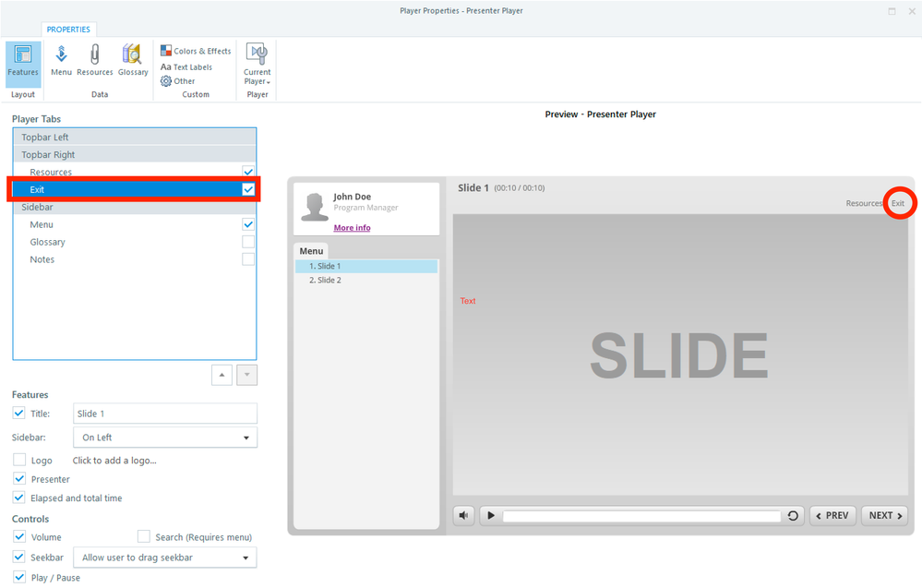This screenshot has height=588, width=922.
Task: Click the red Text label on slide
Action: (x=468, y=301)
